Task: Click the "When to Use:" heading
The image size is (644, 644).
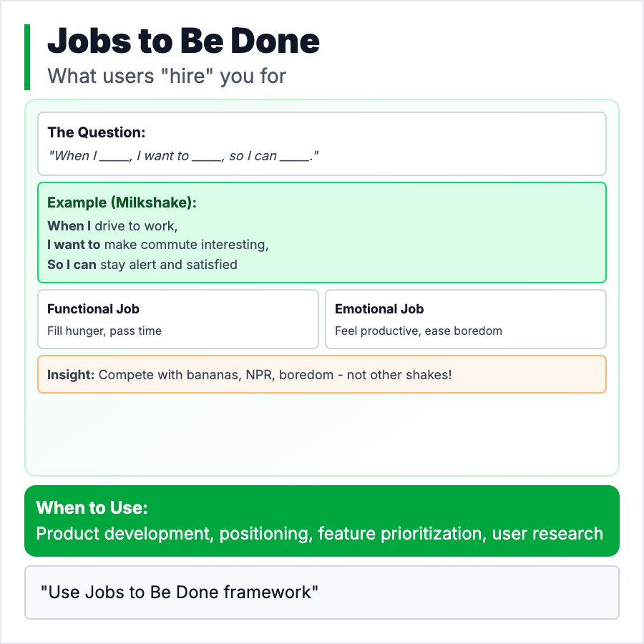Action: [92, 508]
